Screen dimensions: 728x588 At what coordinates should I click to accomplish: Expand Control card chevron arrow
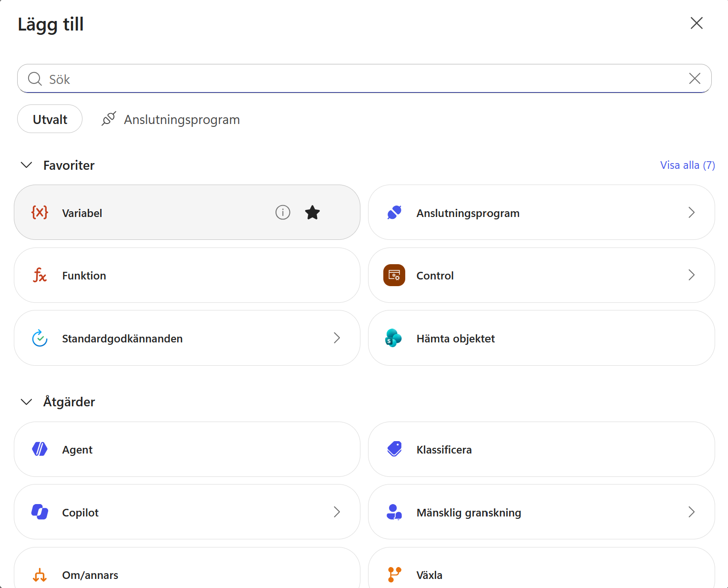(691, 275)
